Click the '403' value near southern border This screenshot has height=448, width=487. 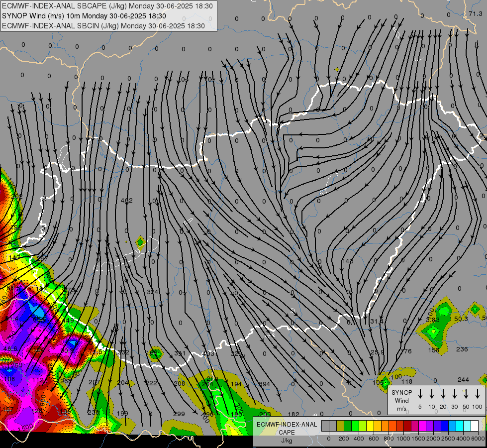click(208, 353)
